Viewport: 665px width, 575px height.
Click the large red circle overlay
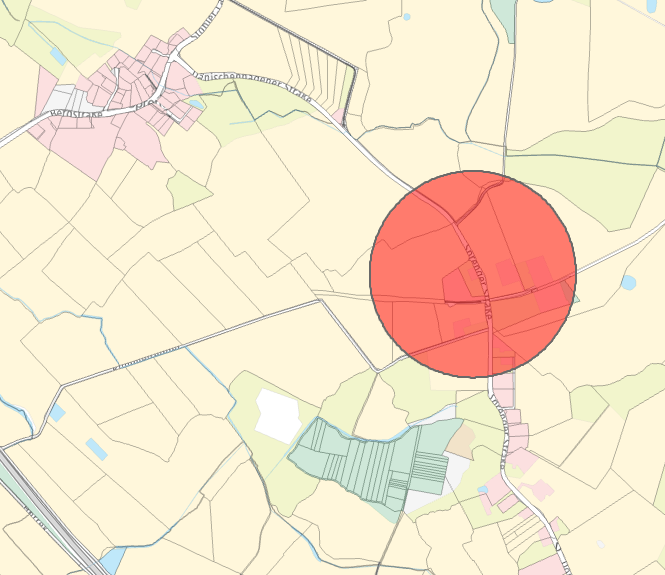tap(473, 274)
